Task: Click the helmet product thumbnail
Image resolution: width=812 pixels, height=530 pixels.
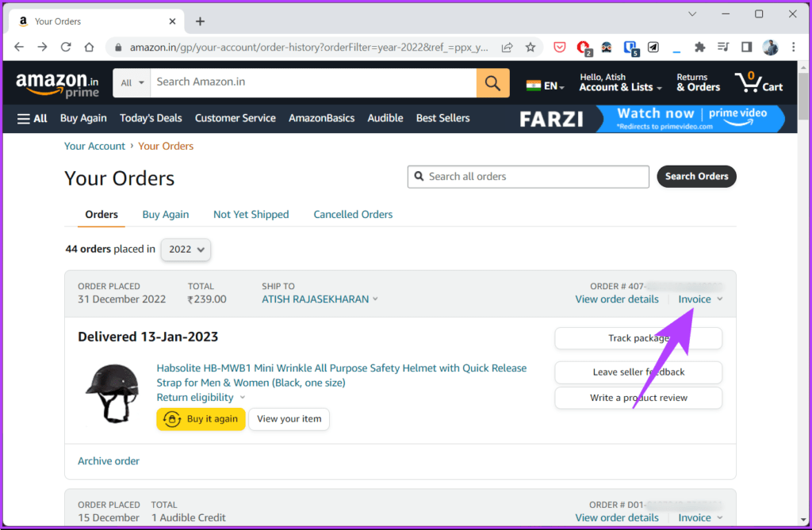Action: (113, 394)
